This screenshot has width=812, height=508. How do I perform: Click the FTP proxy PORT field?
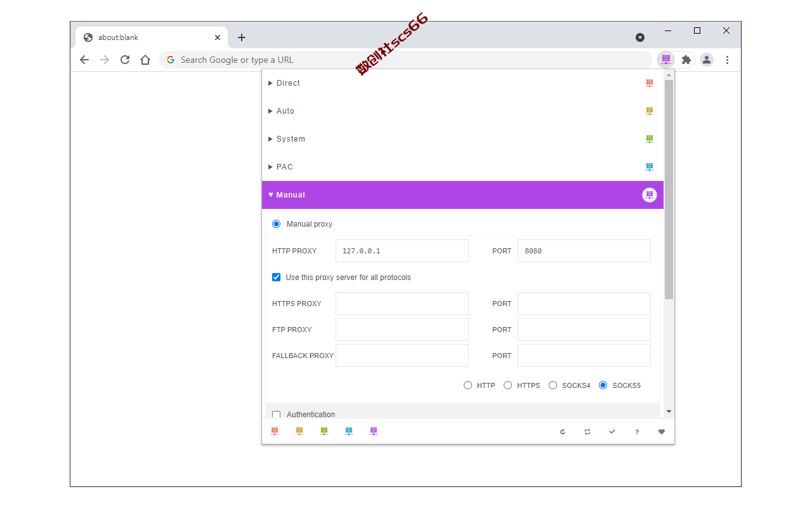click(x=584, y=330)
